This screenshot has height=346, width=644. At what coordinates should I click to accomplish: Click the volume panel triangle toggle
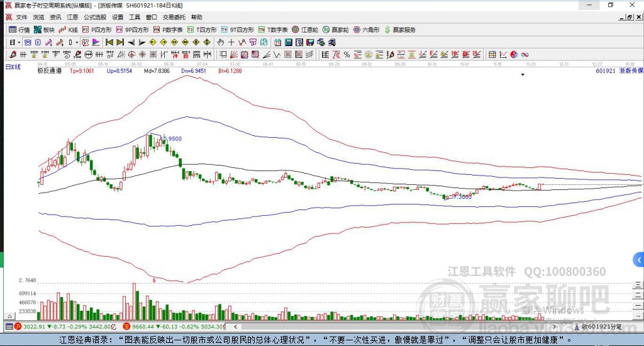click(x=9, y=316)
